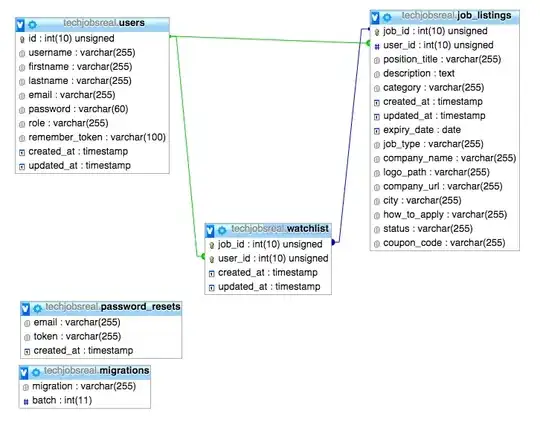Click the key icon beside watchlist job_id

212,245
